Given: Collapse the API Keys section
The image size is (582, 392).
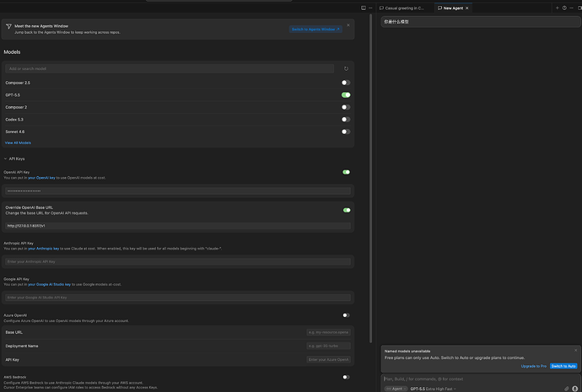Looking at the screenshot, I should coord(14,158).
